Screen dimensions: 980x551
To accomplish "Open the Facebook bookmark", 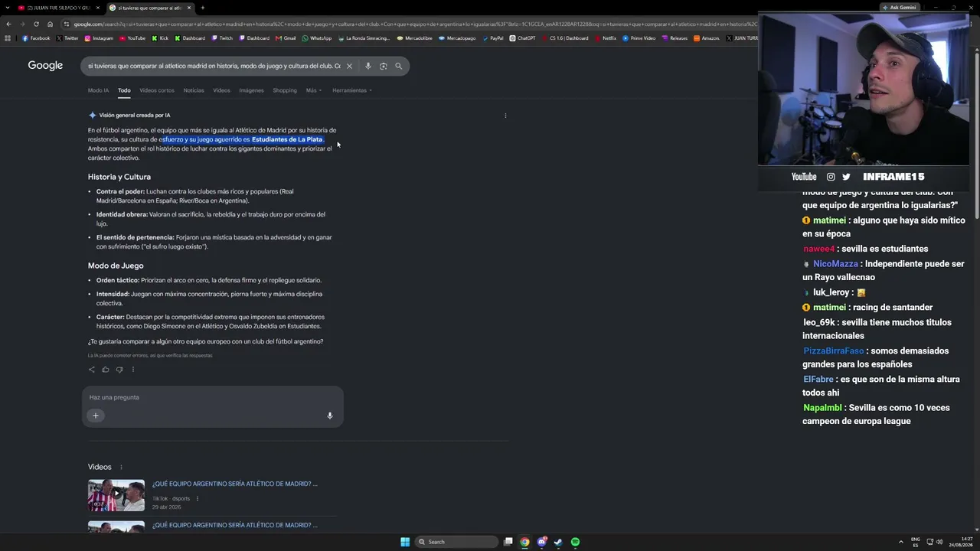I will pos(36,38).
